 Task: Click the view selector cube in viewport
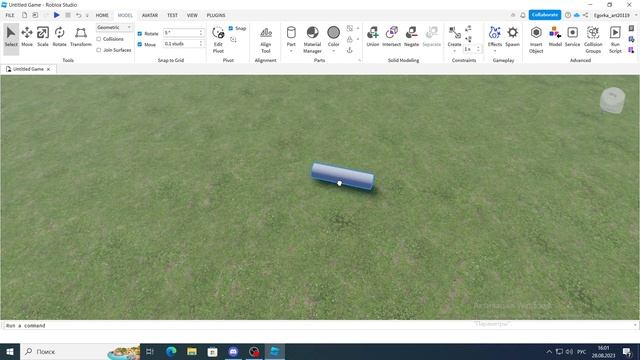612,100
